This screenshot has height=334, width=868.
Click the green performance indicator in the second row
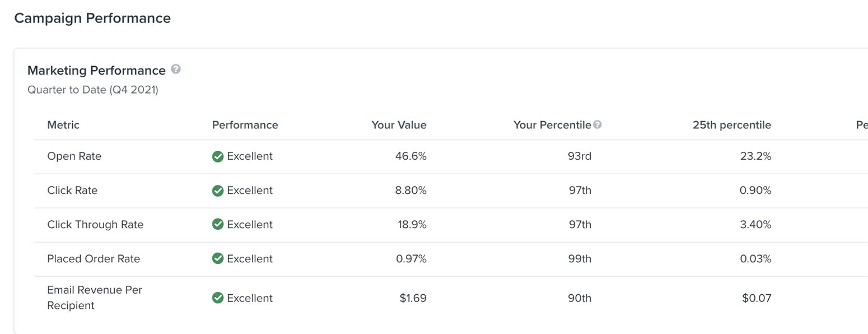(218, 191)
